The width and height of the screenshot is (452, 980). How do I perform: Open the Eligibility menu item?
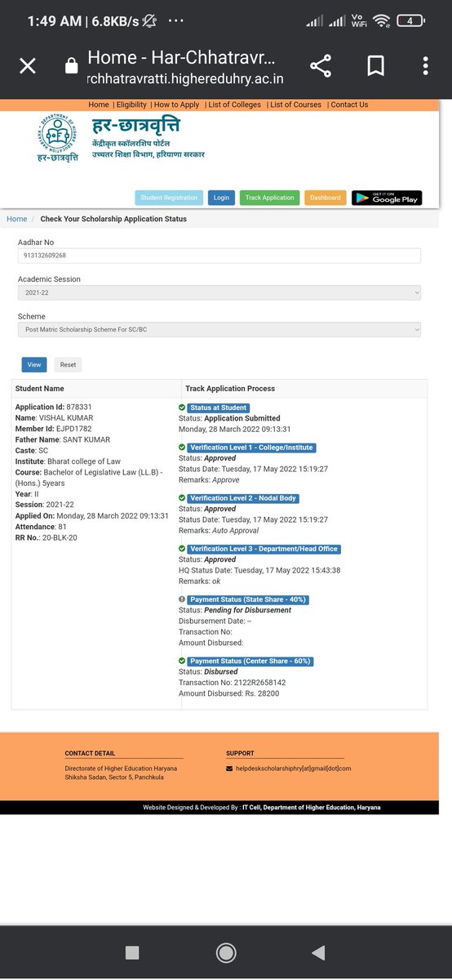tap(131, 105)
